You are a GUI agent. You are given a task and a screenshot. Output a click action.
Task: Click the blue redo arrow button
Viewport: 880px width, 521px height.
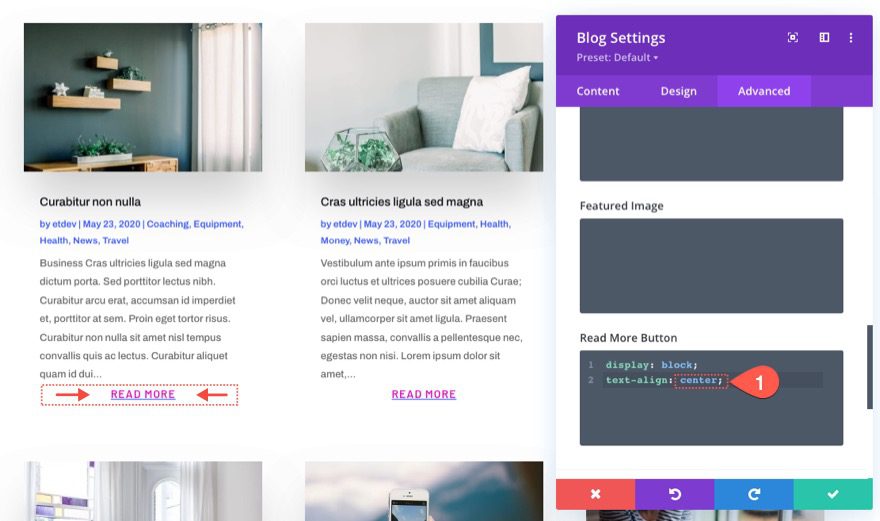click(x=754, y=494)
